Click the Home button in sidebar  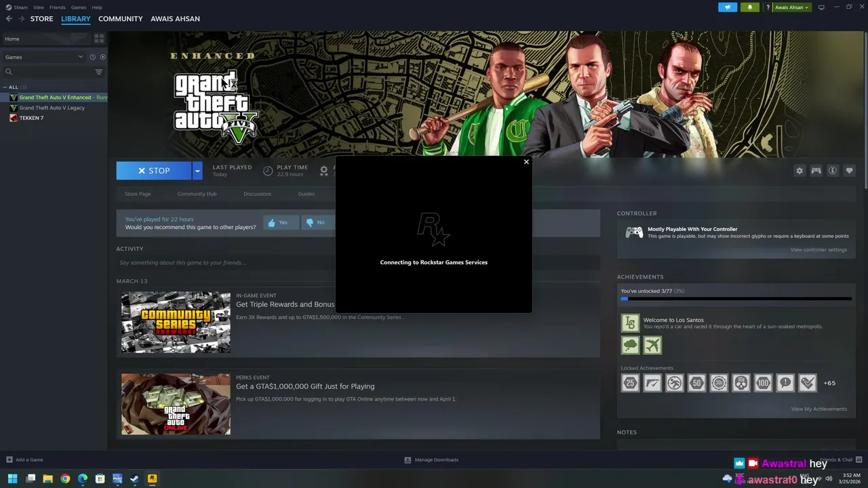[x=46, y=39]
